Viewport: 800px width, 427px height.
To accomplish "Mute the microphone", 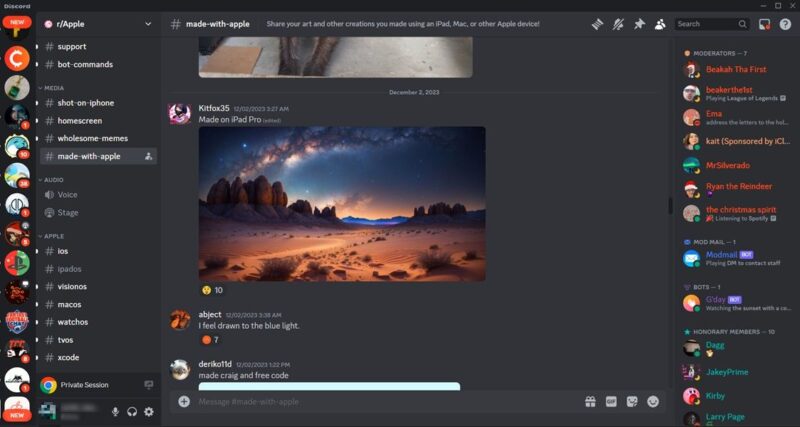I will coord(115,412).
